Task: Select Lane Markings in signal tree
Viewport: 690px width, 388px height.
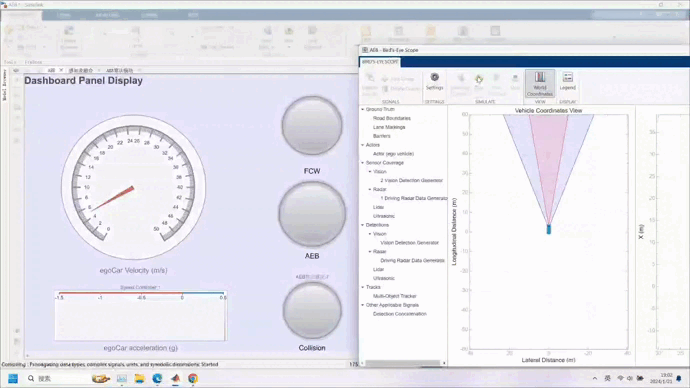Action: 389,127
